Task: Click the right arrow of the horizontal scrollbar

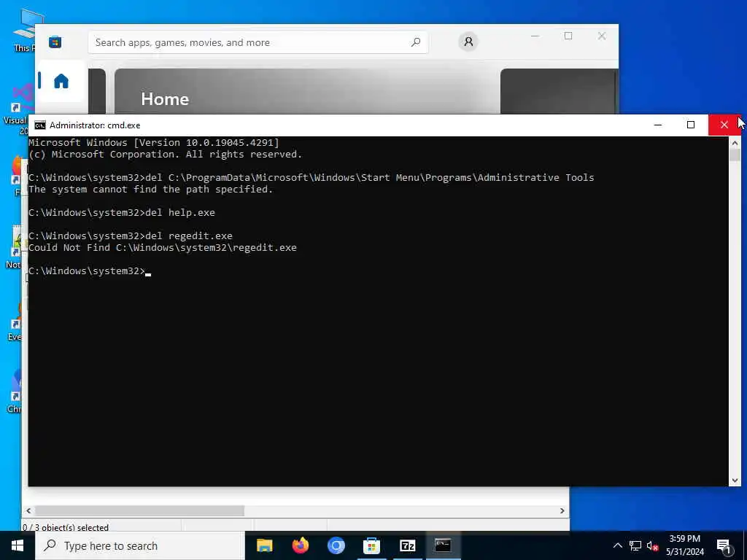Action: click(562, 510)
